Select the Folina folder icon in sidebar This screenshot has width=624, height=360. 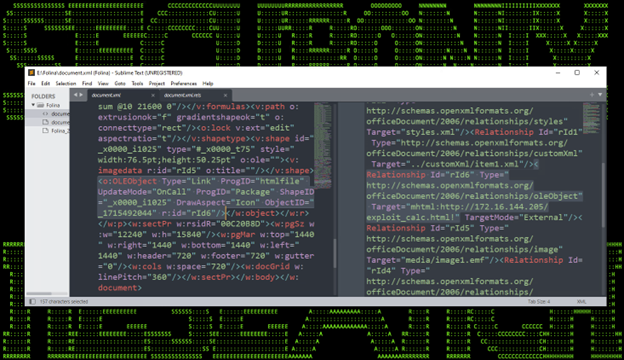pos(40,105)
